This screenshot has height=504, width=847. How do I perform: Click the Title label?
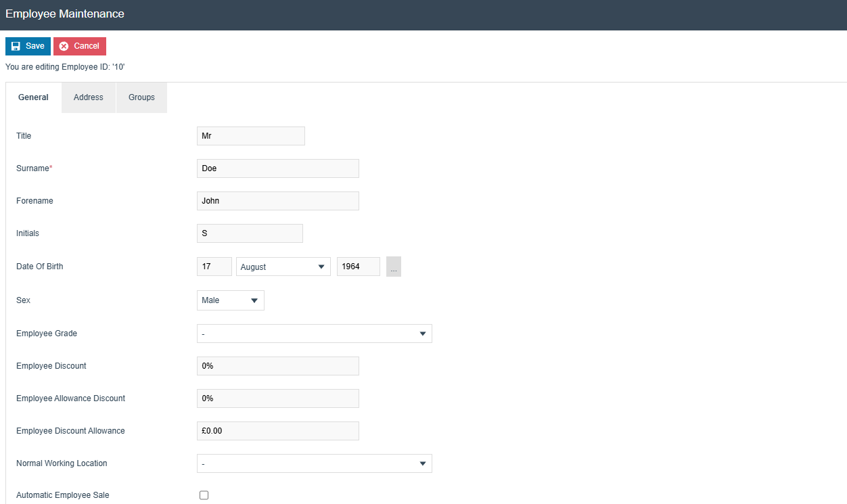[24, 136]
